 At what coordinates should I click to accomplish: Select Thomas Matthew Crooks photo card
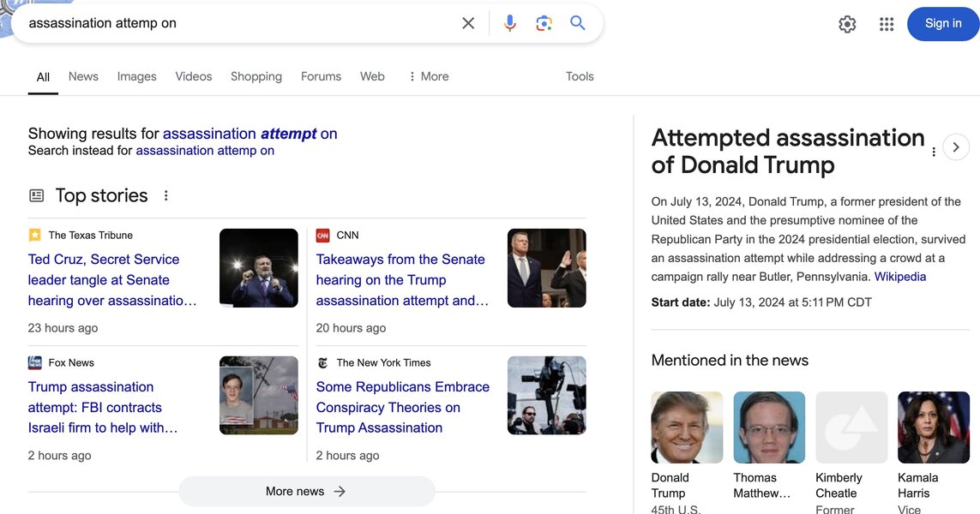click(769, 427)
